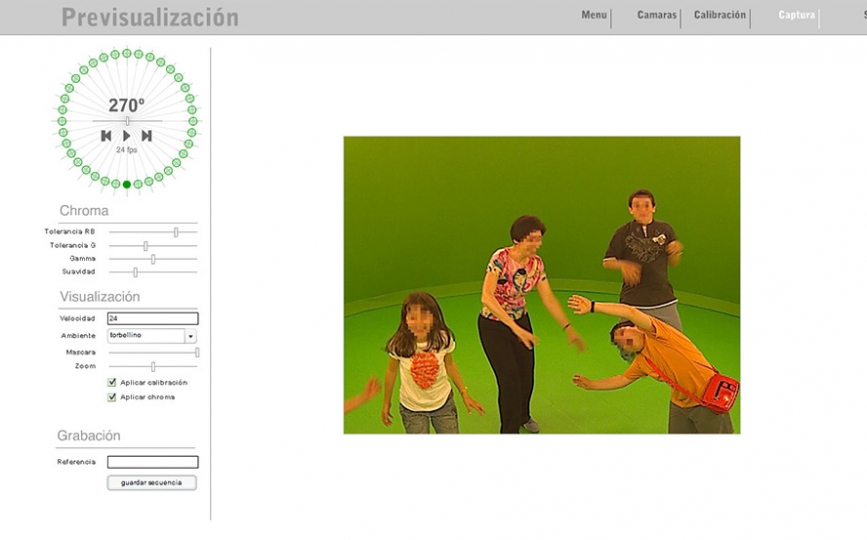Skip back to the previous camera frame
This screenshot has height=540, width=867.
(x=106, y=135)
